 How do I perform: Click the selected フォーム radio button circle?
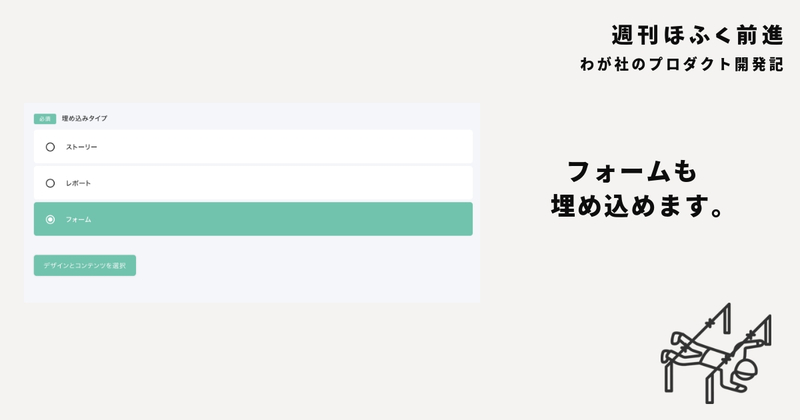click(50, 219)
